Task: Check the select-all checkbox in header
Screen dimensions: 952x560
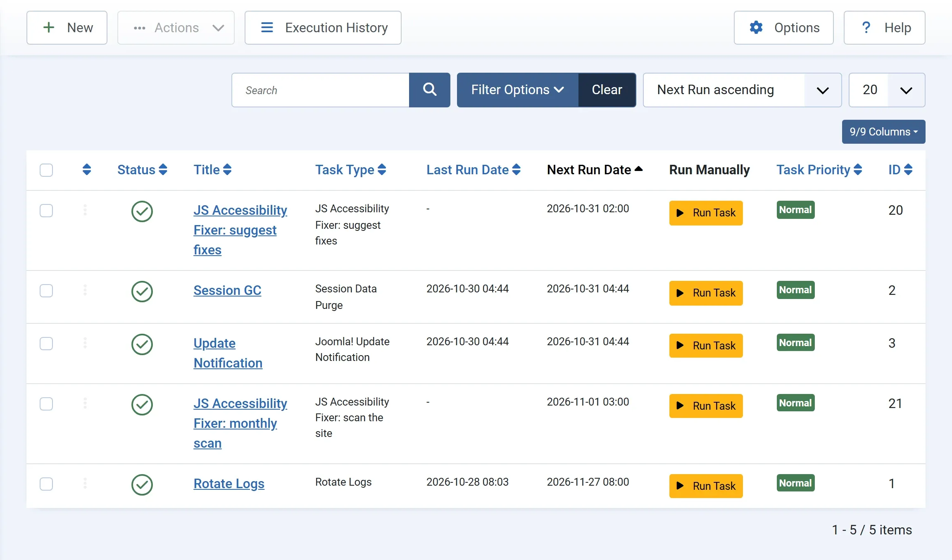Action: (x=46, y=170)
